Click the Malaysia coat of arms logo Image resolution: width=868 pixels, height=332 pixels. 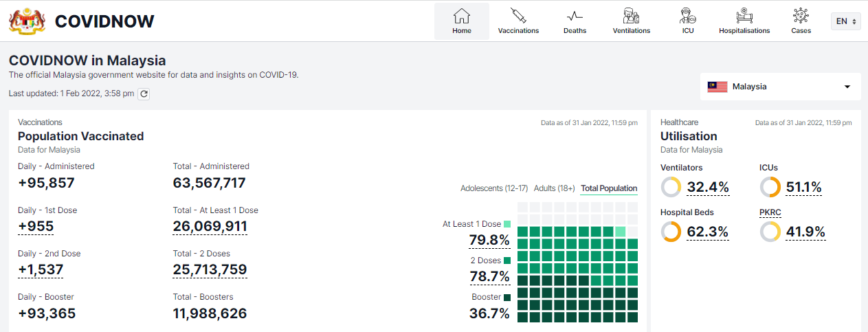(x=27, y=21)
